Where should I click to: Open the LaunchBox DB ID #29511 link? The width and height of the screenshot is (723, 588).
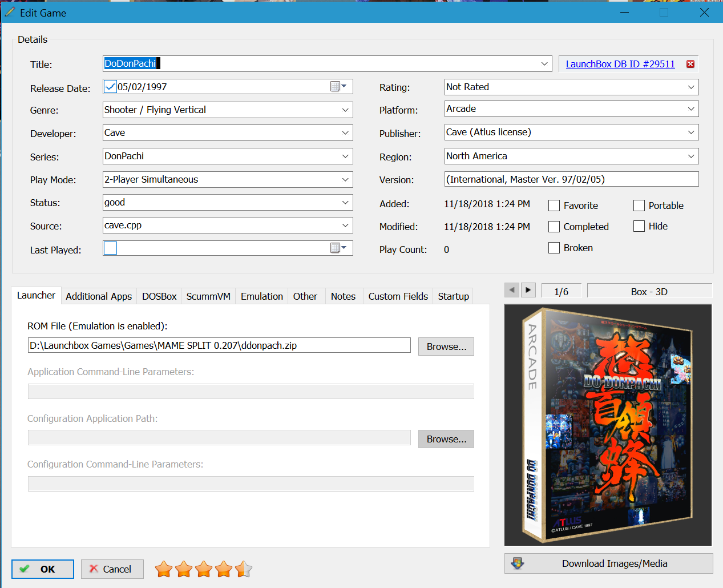pos(620,64)
